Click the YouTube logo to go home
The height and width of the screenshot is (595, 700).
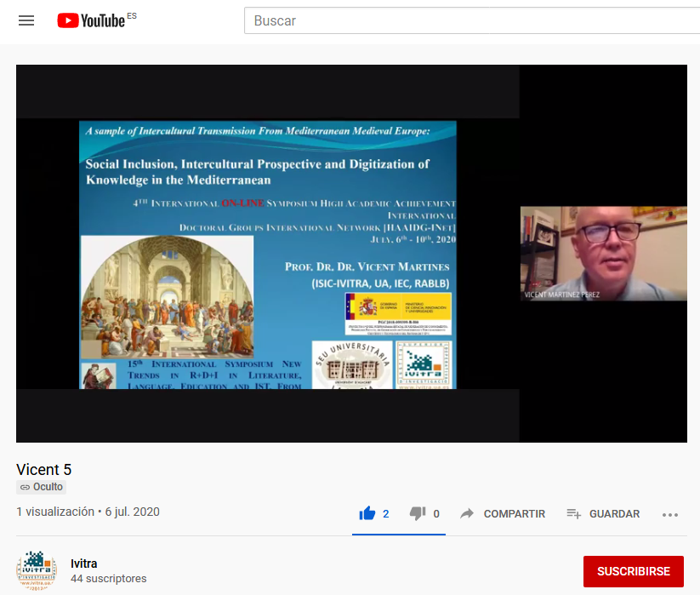(x=91, y=20)
